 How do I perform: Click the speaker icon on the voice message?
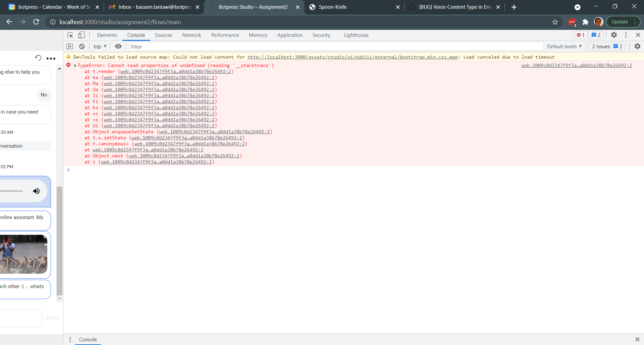pyautogui.click(x=36, y=191)
